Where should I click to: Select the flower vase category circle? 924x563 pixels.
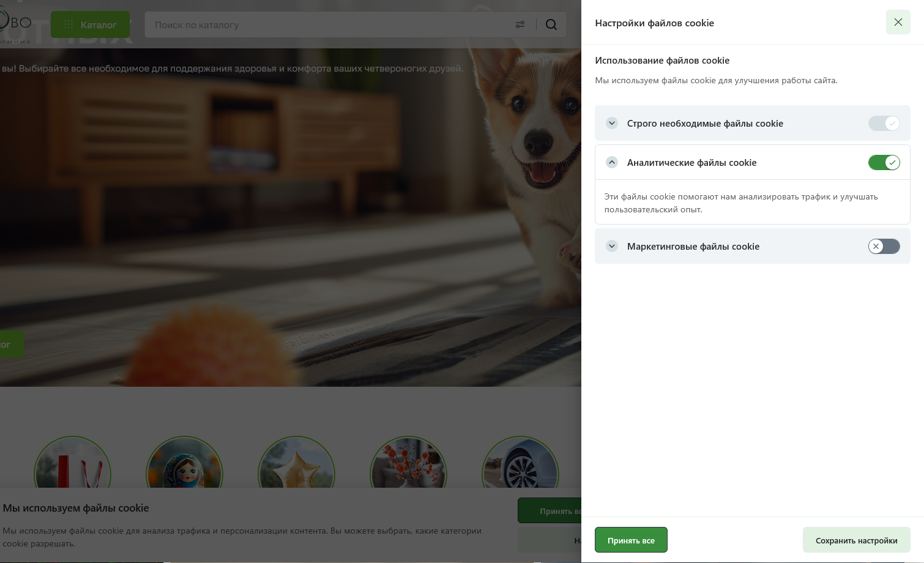(408, 474)
